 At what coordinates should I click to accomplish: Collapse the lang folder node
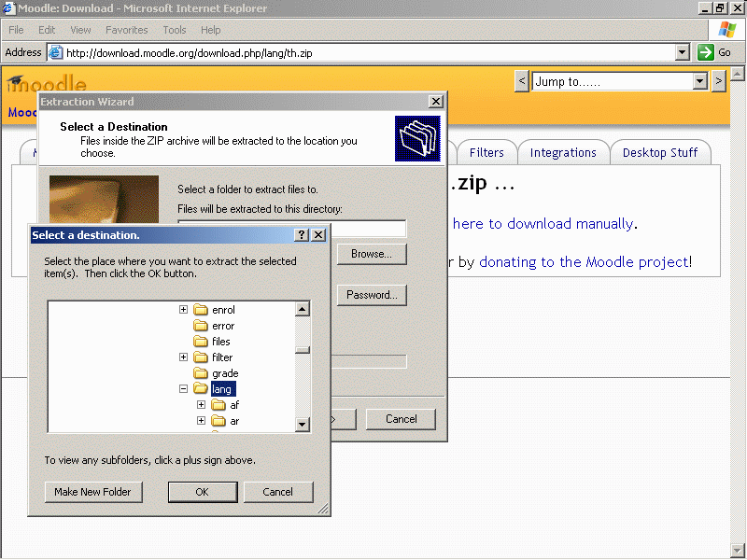tap(184, 389)
